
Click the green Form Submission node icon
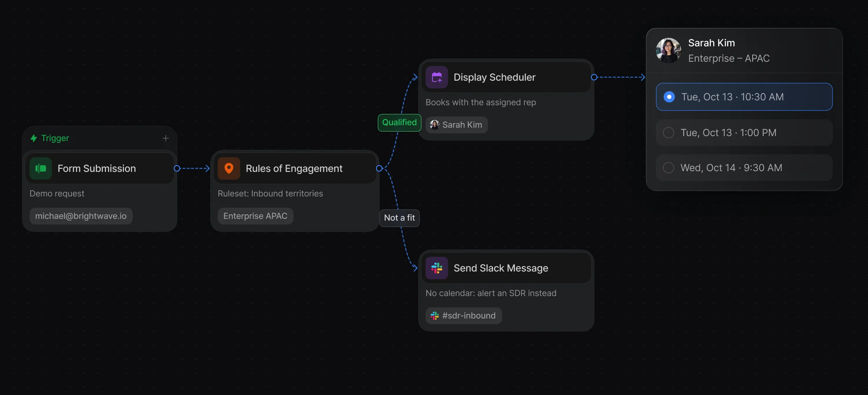[41, 168]
